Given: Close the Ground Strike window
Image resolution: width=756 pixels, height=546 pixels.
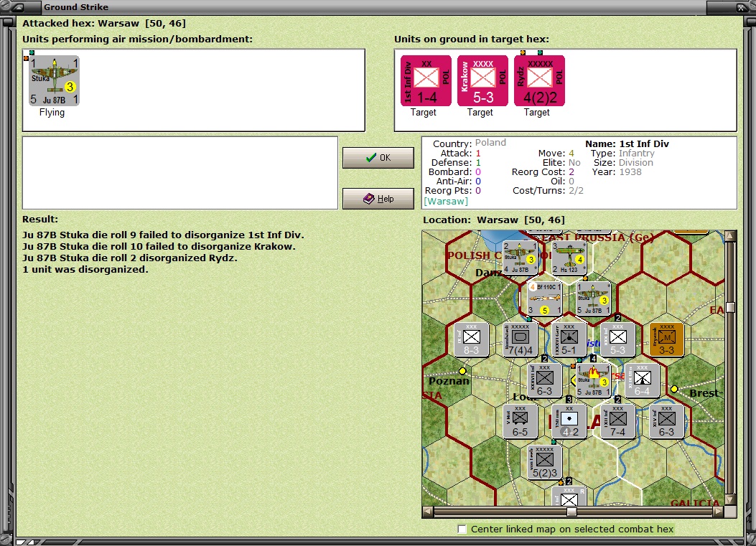Looking at the screenshot, I should [x=741, y=7].
